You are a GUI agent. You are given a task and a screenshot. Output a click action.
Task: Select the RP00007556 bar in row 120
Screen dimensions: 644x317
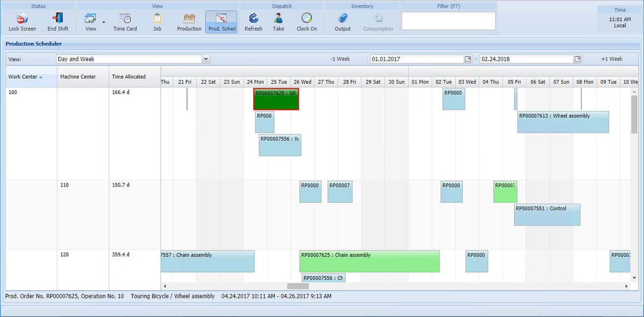pos(323,278)
